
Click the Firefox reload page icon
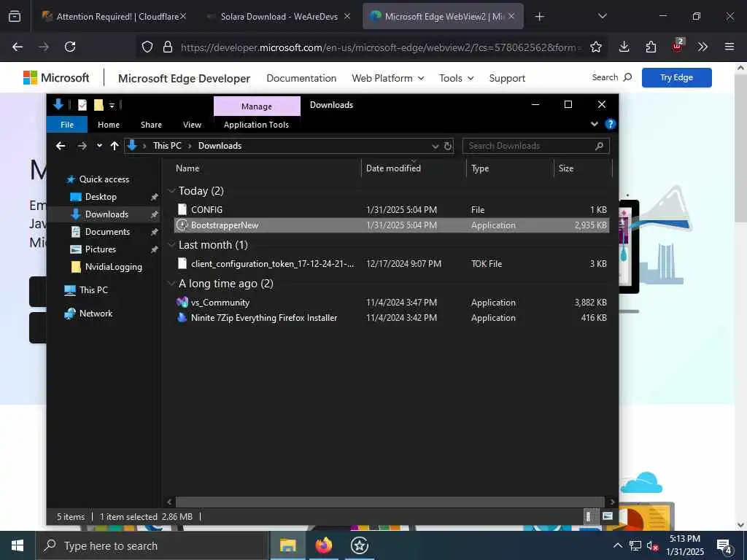coord(70,47)
